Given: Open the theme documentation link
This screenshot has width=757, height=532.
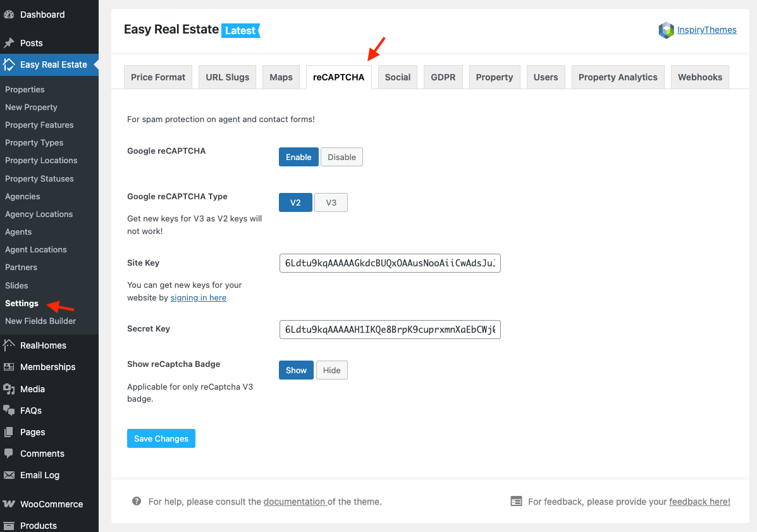Looking at the screenshot, I should (295, 502).
